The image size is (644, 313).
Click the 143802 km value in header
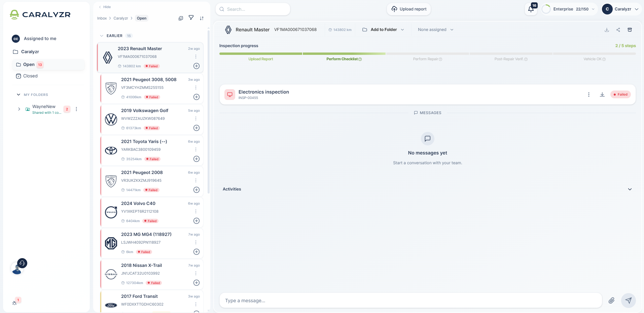click(340, 30)
